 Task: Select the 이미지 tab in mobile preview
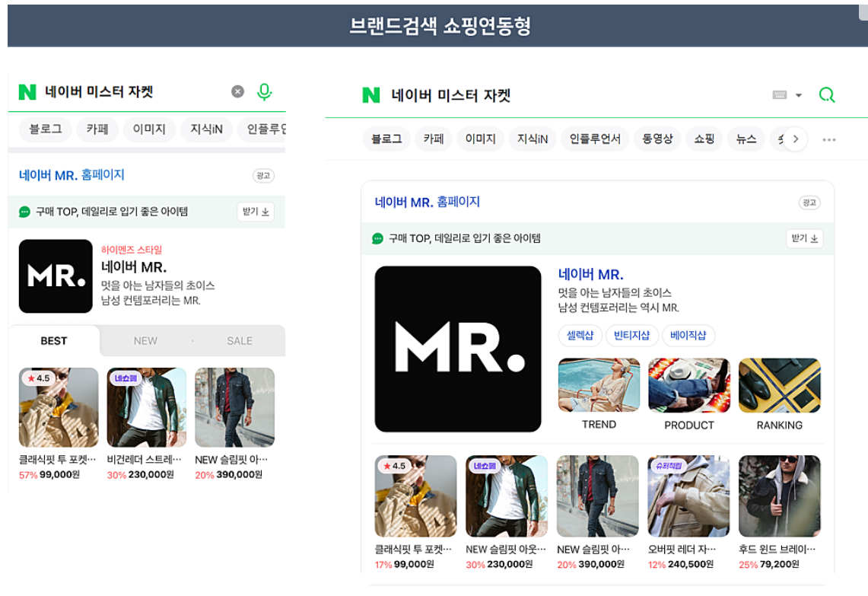[x=149, y=129]
